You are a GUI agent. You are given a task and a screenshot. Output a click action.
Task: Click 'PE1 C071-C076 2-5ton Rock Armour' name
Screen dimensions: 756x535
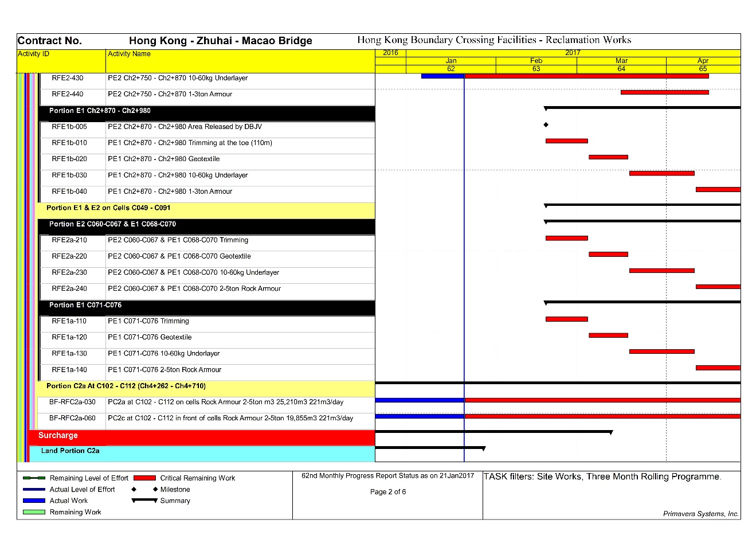pyautogui.click(x=164, y=370)
